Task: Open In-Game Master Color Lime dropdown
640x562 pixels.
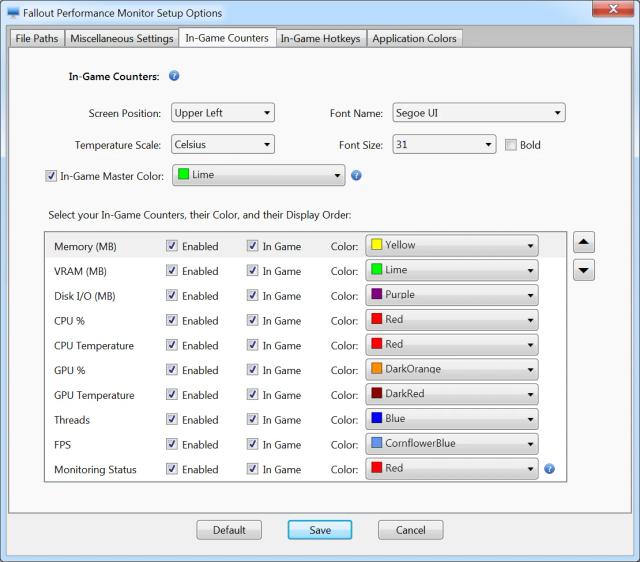Action: point(259,175)
